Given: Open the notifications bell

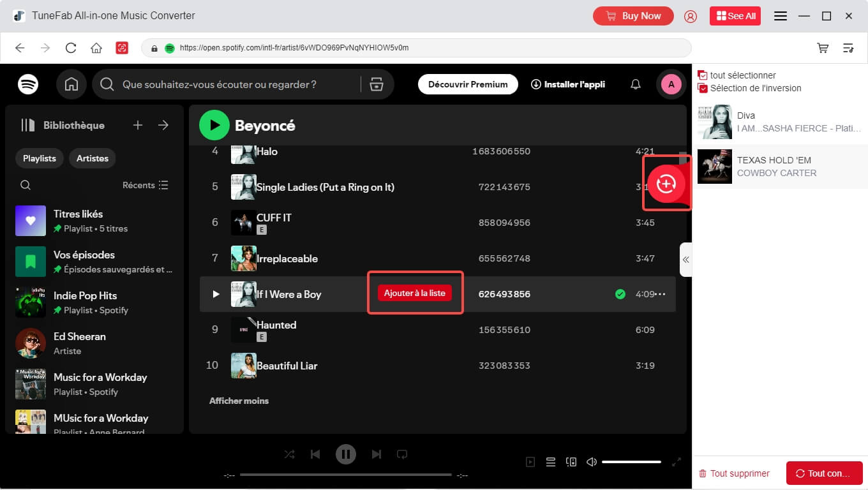Looking at the screenshot, I should [636, 84].
